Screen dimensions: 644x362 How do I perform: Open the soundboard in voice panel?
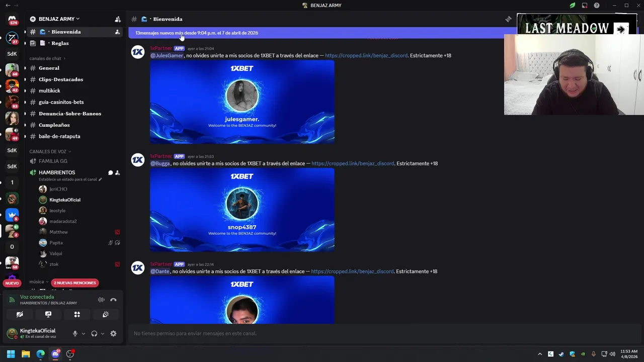pos(106,314)
